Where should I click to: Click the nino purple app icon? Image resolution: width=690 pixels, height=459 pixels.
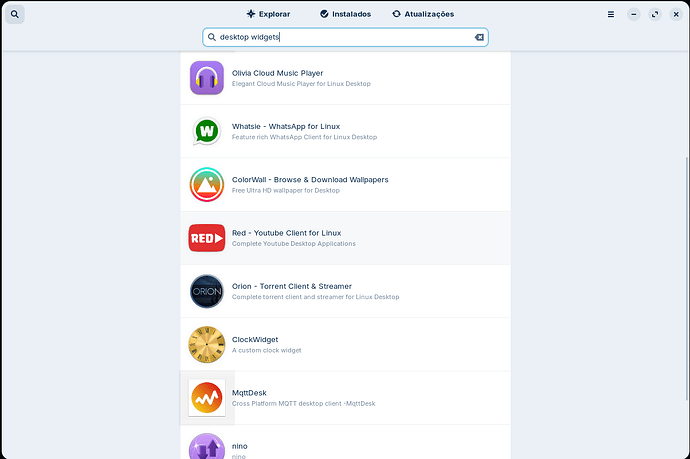207,446
